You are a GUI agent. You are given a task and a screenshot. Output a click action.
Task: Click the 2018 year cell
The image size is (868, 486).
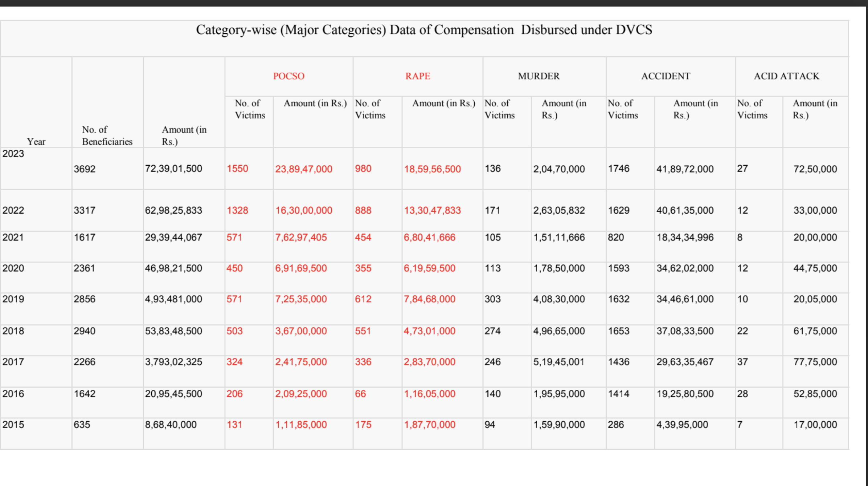(x=13, y=331)
